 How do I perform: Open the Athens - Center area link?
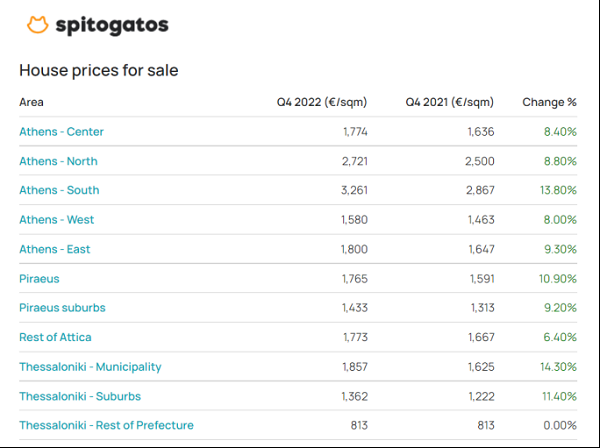coord(61,131)
